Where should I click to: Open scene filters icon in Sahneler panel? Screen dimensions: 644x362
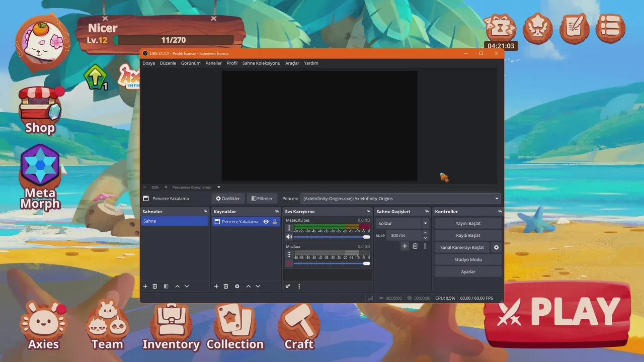pyautogui.click(x=166, y=286)
